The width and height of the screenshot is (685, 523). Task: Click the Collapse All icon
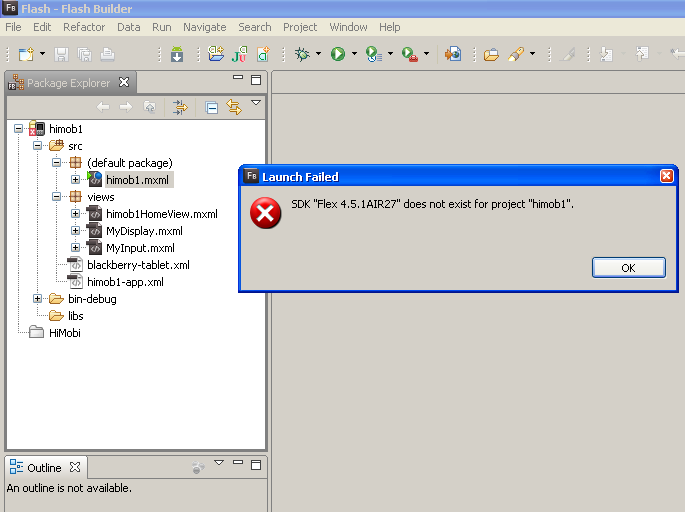point(211,107)
